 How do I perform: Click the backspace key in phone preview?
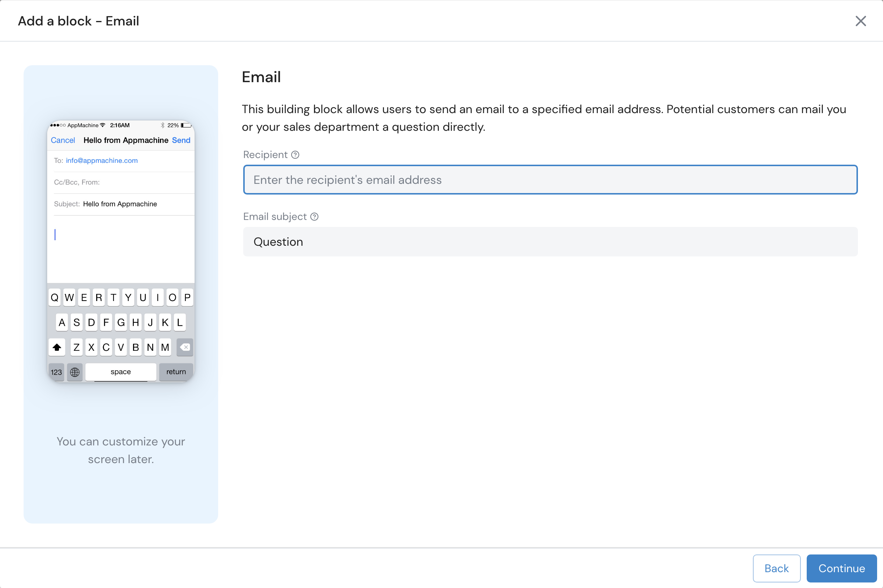point(185,347)
